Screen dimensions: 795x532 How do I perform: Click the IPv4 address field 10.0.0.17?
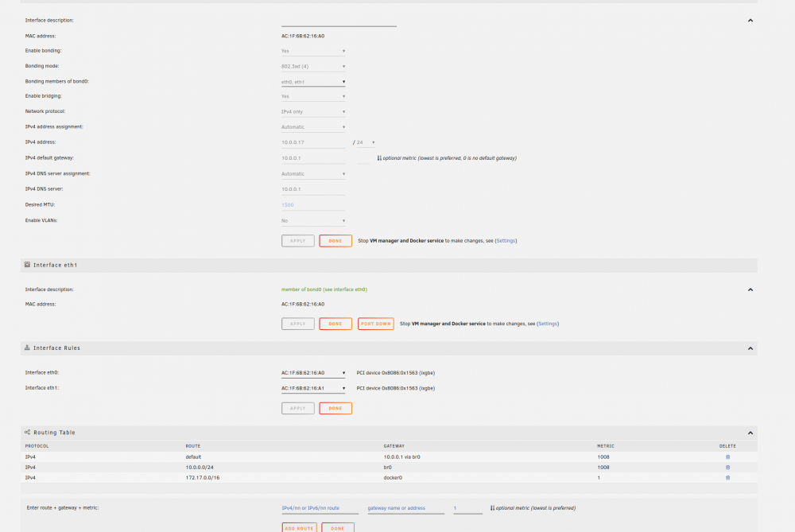(313, 142)
